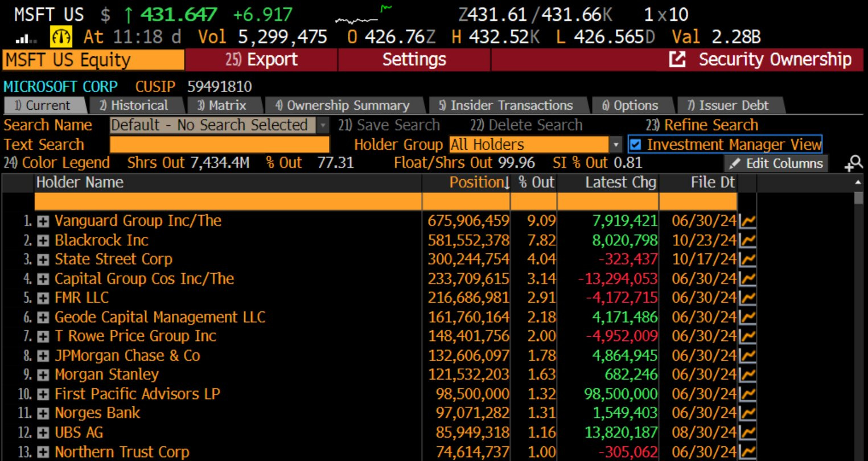Open chart icon for FMR LLC row
This screenshot has height=461, width=868.
[748, 298]
